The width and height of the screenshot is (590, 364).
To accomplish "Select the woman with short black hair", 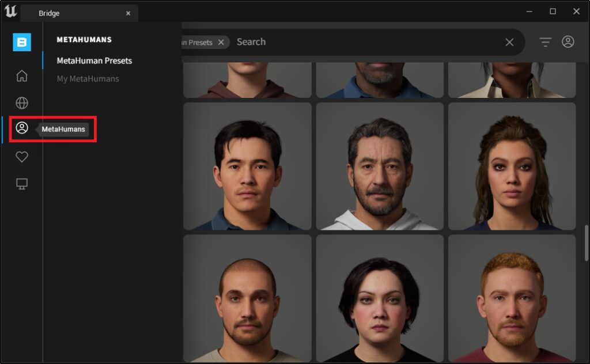I will tap(380, 298).
